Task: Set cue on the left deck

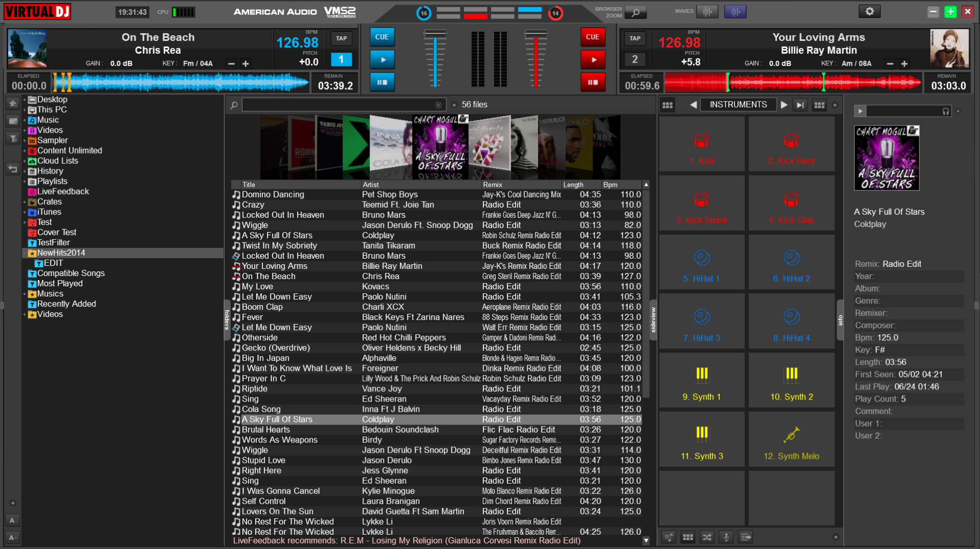Action: (382, 37)
